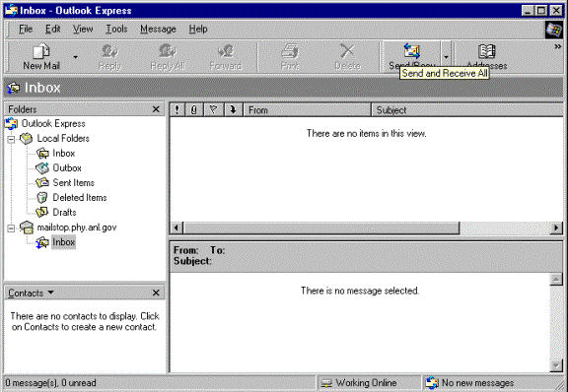Click the '0 message(s), 0 unread' status text

[50, 383]
